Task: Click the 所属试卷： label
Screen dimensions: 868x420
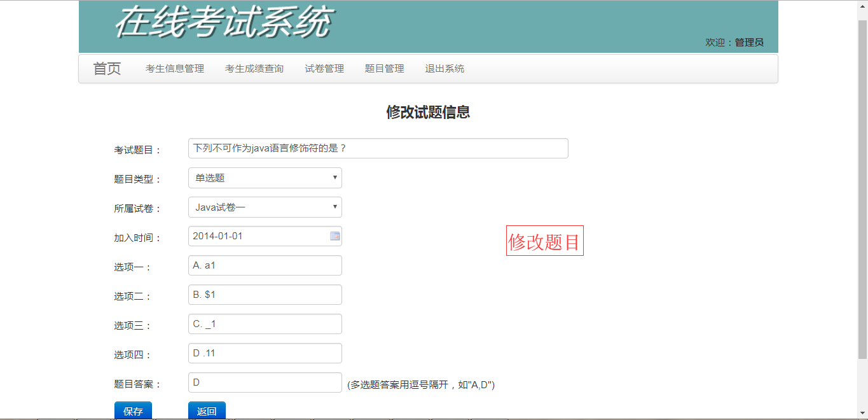Action: click(138, 209)
